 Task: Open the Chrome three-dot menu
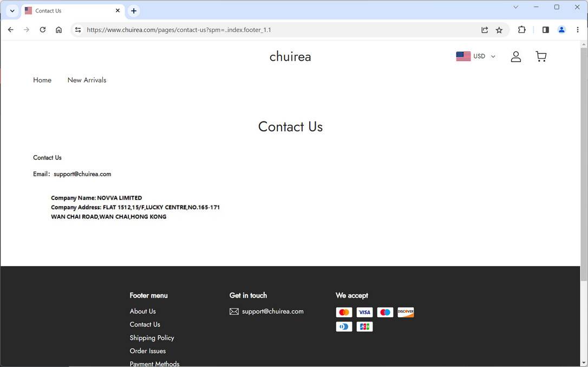coord(578,30)
